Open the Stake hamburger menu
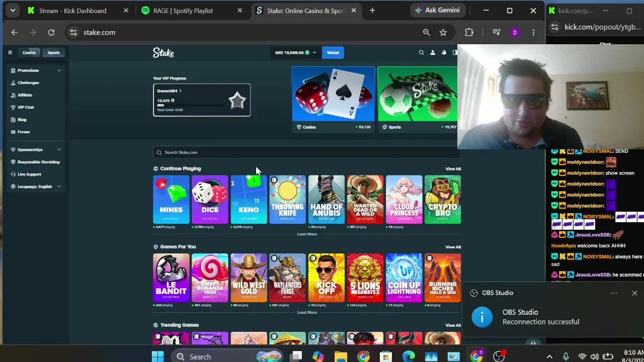This screenshot has height=362, width=644. (10, 52)
